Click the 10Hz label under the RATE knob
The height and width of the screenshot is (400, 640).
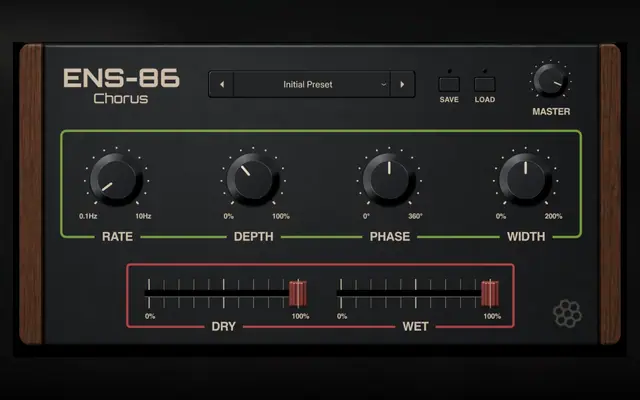click(x=143, y=216)
